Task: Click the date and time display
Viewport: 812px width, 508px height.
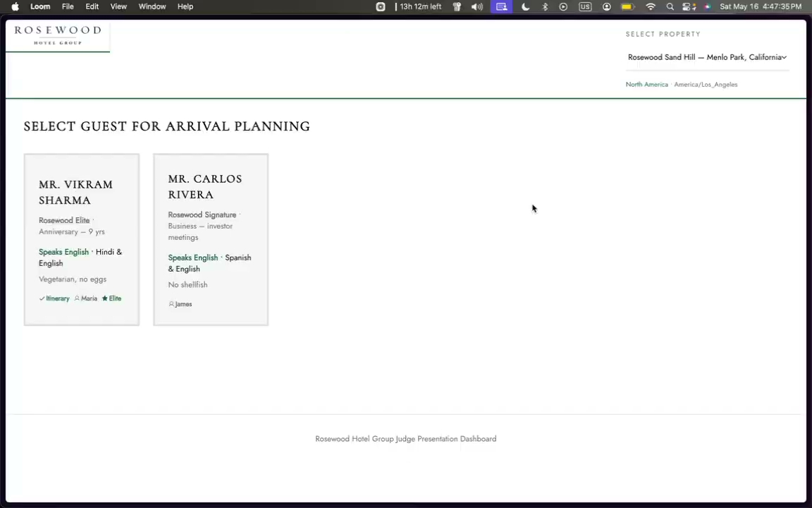Action: (761, 7)
